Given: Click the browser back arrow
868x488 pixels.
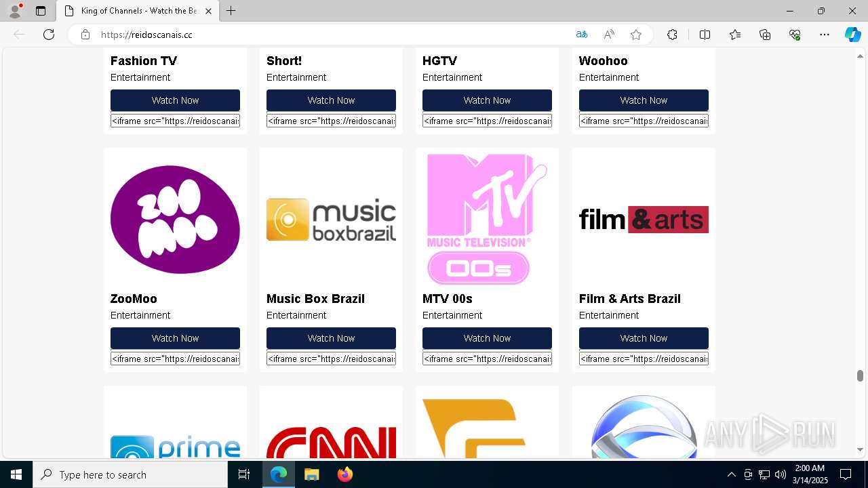Looking at the screenshot, I should pos(19,35).
